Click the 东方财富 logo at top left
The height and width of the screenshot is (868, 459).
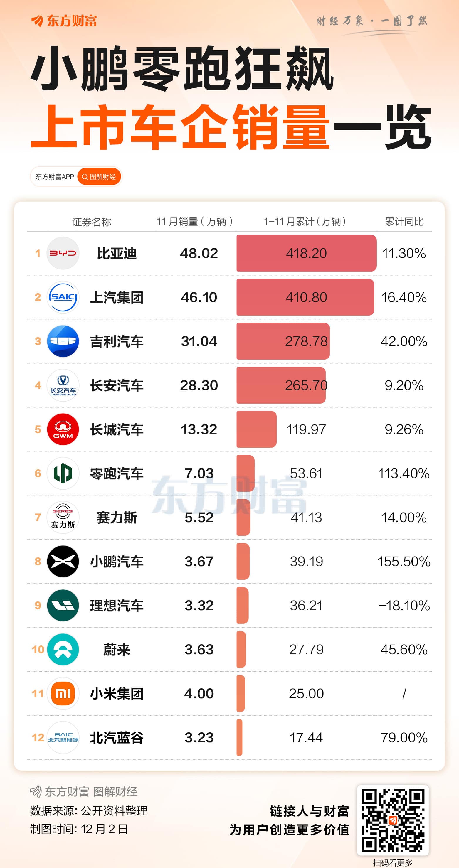tap(64, 21)
